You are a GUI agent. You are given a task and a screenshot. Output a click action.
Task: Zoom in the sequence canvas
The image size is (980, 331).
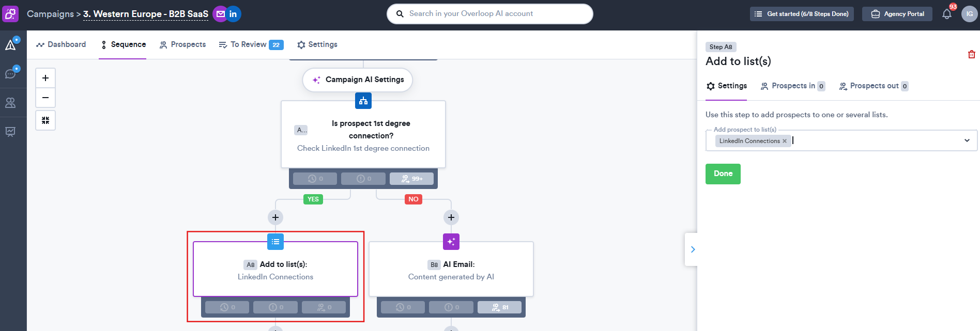click(45, 78)
